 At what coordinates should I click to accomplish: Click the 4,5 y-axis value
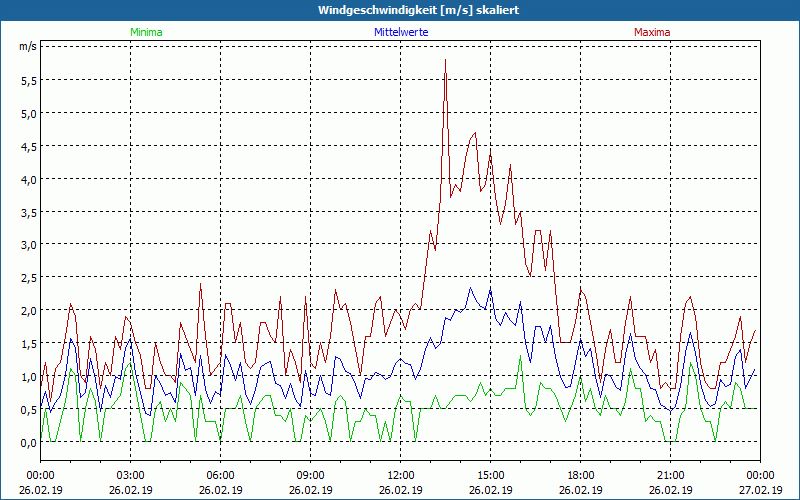tap(29, 146)
